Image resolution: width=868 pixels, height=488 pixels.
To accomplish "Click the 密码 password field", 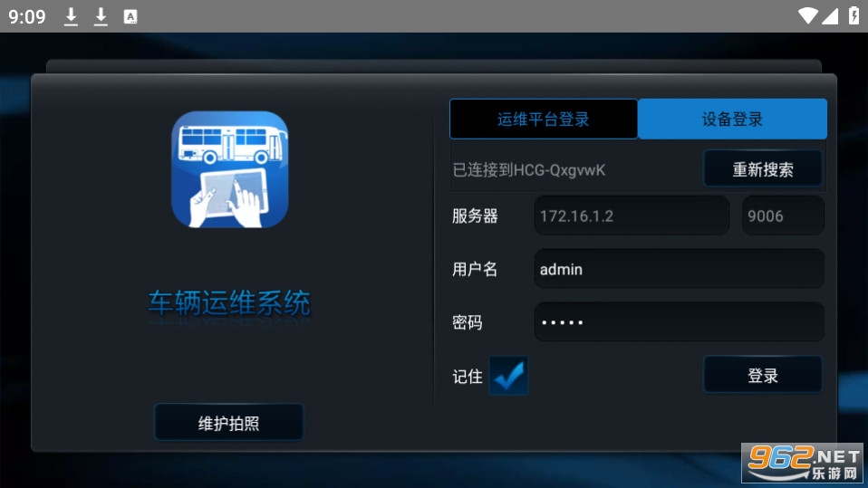I will (x=680, y=321).
